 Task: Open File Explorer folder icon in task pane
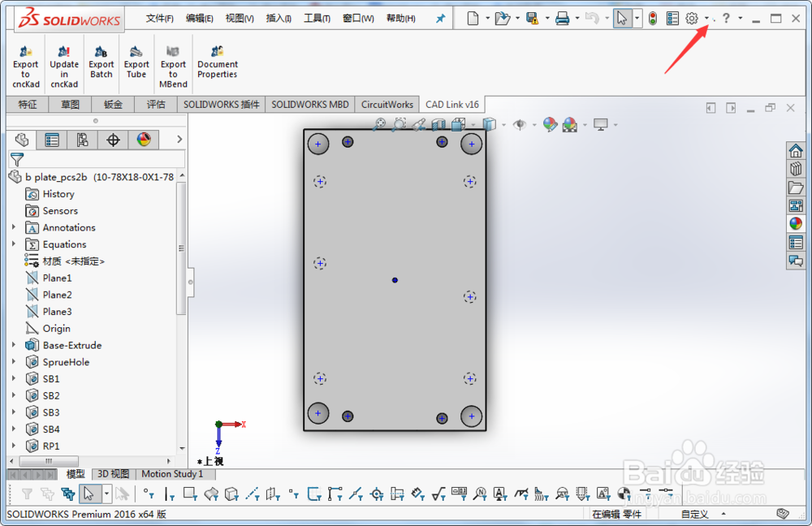[x=796, y=188]
